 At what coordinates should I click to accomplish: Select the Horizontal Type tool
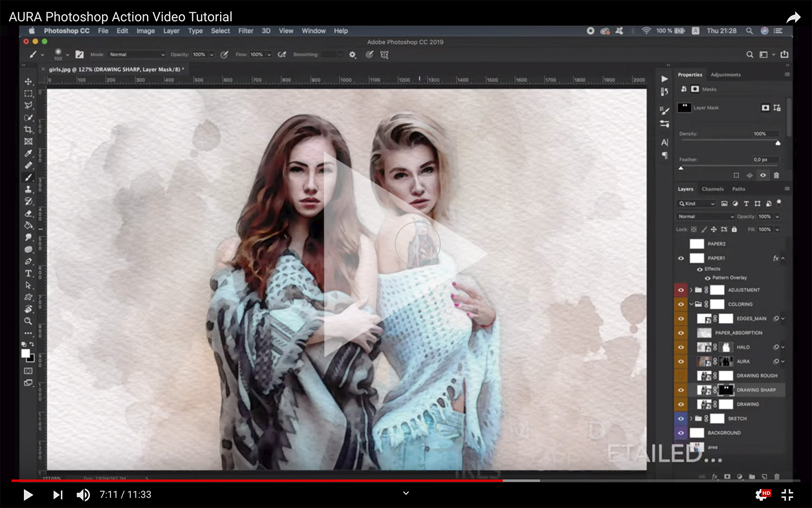(28, 273)
